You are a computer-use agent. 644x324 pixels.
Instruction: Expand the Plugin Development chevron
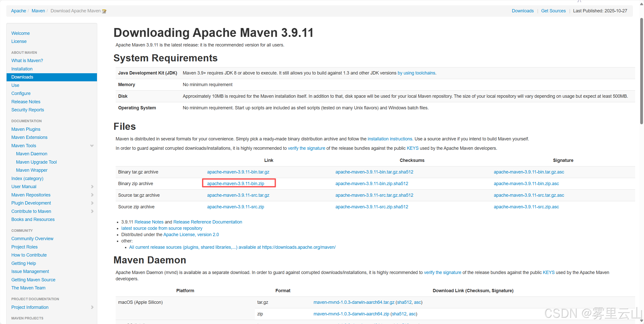[x=92, y=203]
